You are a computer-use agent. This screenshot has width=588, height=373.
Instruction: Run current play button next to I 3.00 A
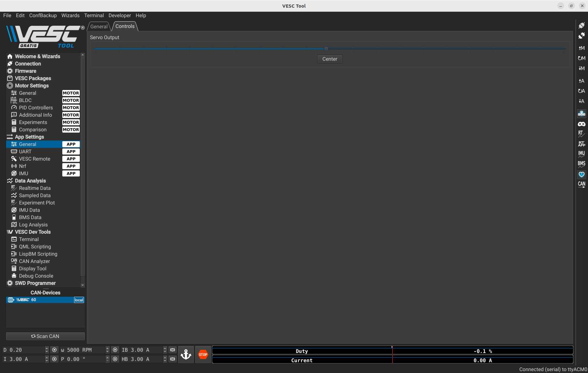54,359
